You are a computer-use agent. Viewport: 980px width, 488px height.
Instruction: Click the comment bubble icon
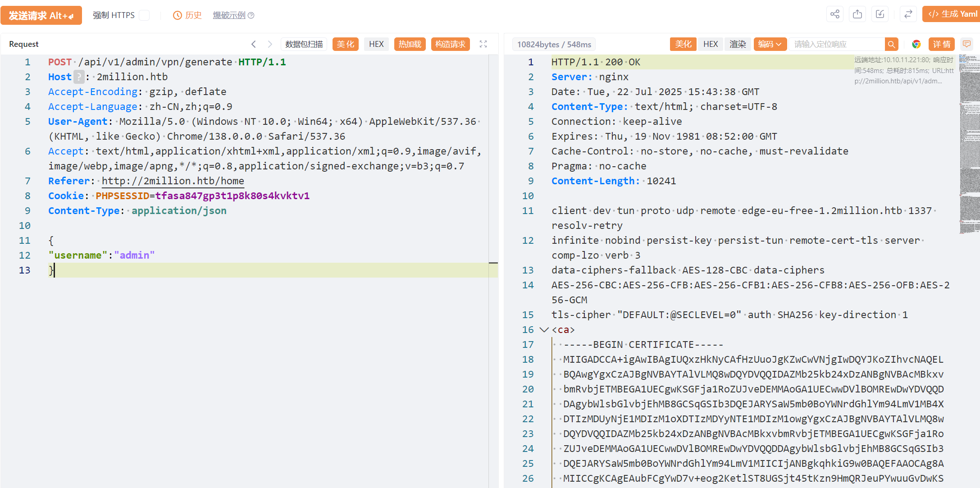(x=966, y=44)
